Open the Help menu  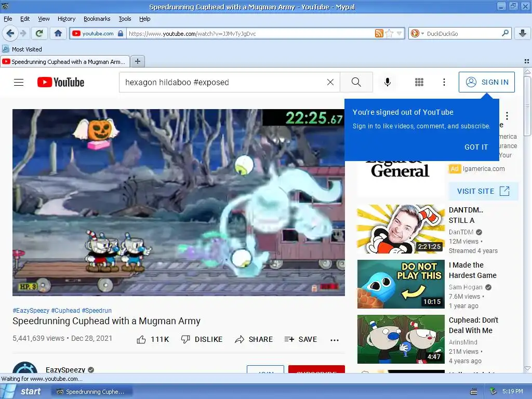tap(144, 19)
